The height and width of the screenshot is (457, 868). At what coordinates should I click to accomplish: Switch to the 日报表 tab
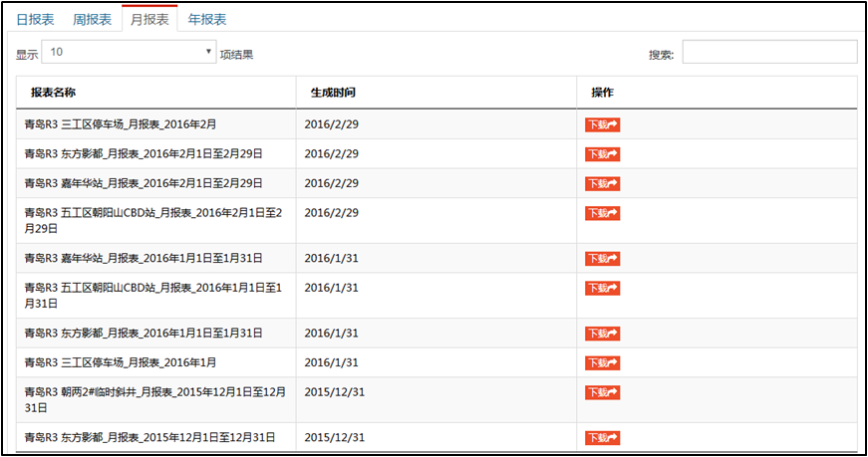(36, 19)
